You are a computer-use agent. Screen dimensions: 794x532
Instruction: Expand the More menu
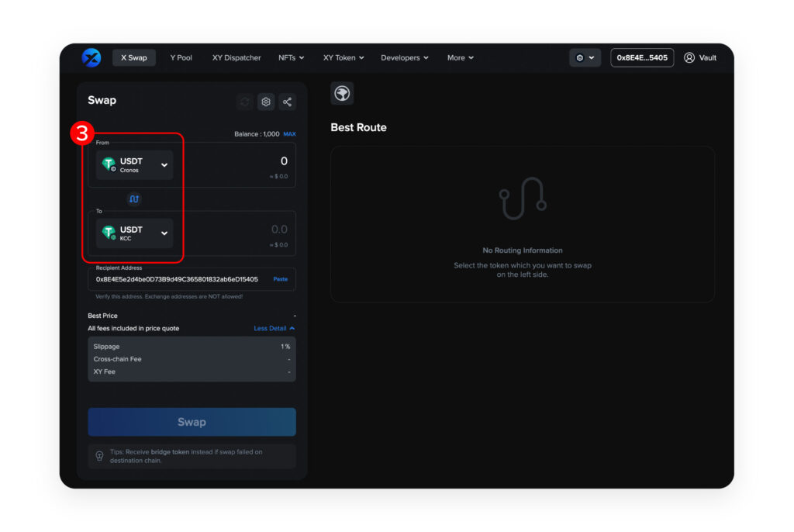(461, 57)
